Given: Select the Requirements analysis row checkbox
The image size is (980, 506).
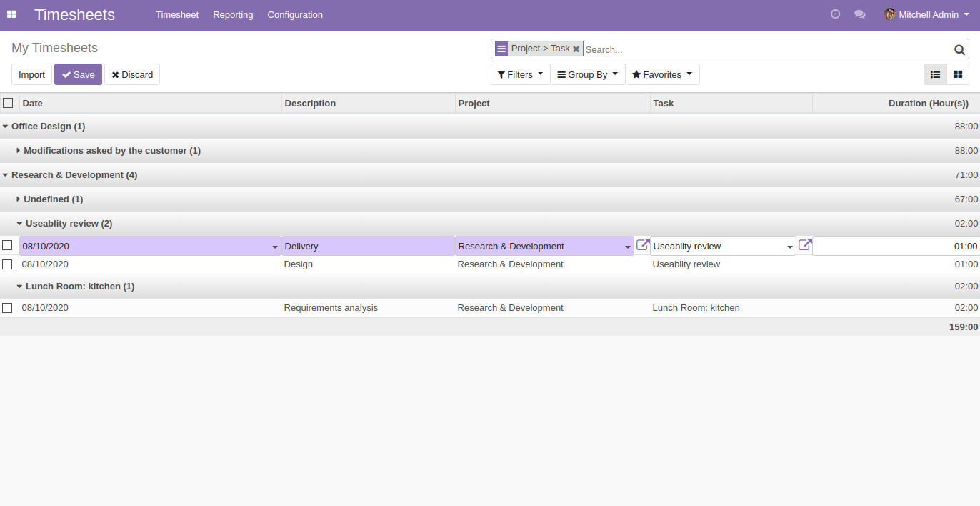Looking at the screenshot, I should (8, 307).
